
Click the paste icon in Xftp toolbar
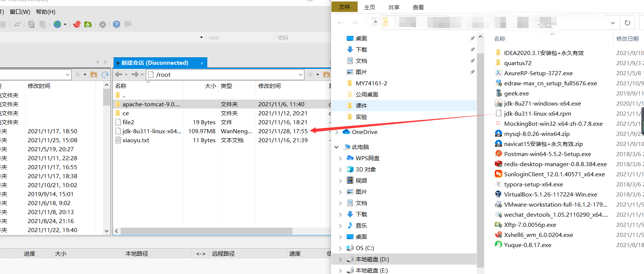pos(43,24)
